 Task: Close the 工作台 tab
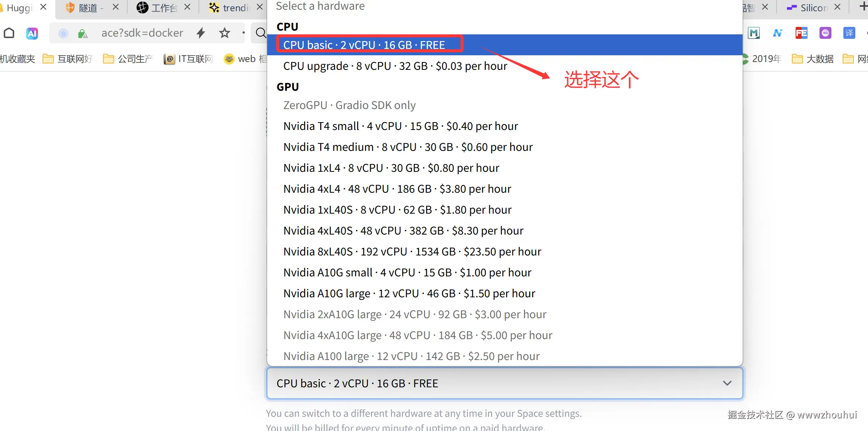(187, 7)
